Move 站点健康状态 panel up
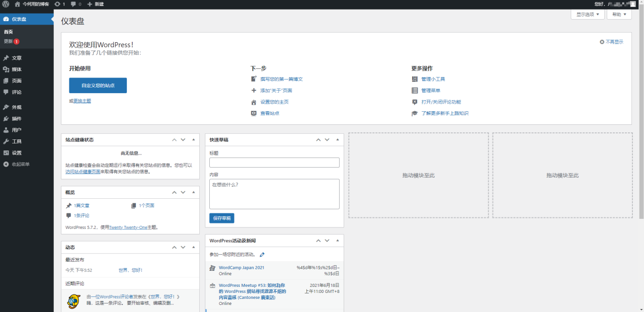This screenshot has width=644, height=312. pyautogui.click(x=174, y=139)
